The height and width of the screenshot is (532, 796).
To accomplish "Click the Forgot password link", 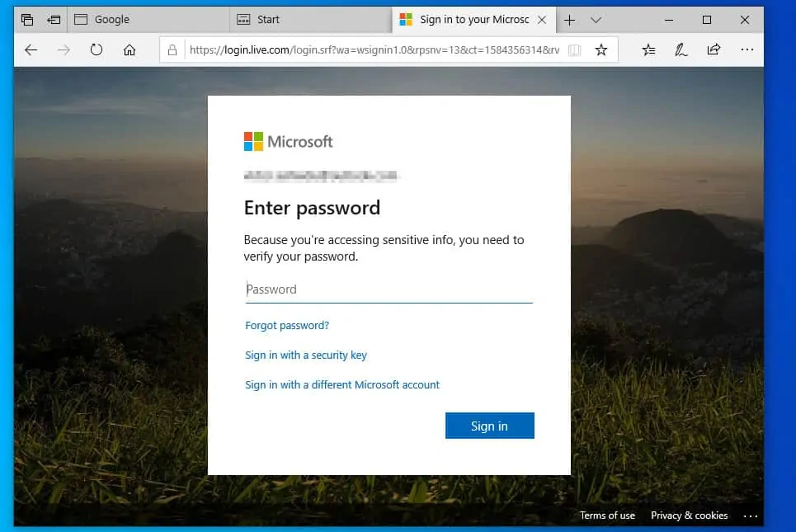I will pos(287,326).
